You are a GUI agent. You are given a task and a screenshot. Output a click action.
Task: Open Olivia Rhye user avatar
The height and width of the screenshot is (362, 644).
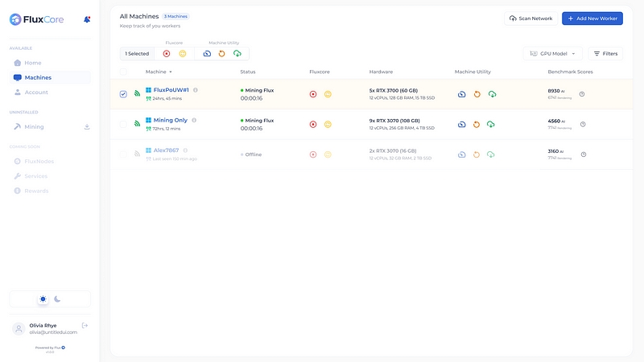[19, 329]
